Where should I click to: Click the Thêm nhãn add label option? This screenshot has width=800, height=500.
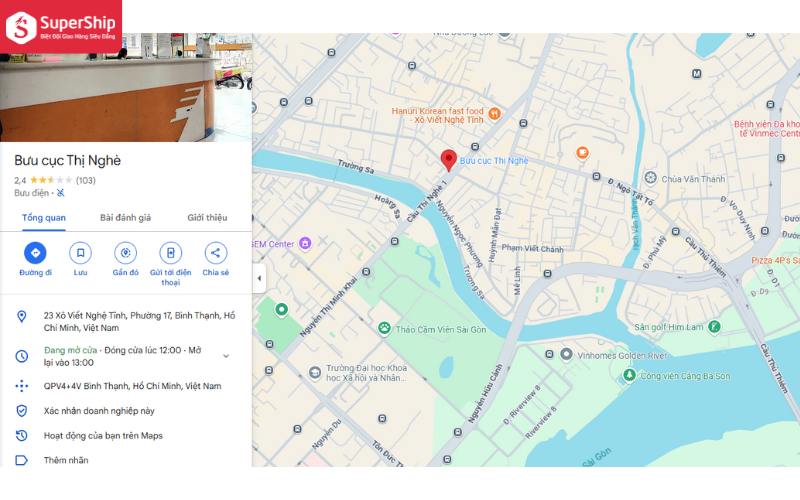66,460
